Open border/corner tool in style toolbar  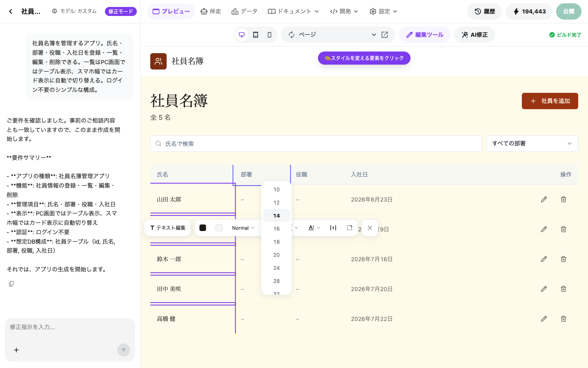350,228
